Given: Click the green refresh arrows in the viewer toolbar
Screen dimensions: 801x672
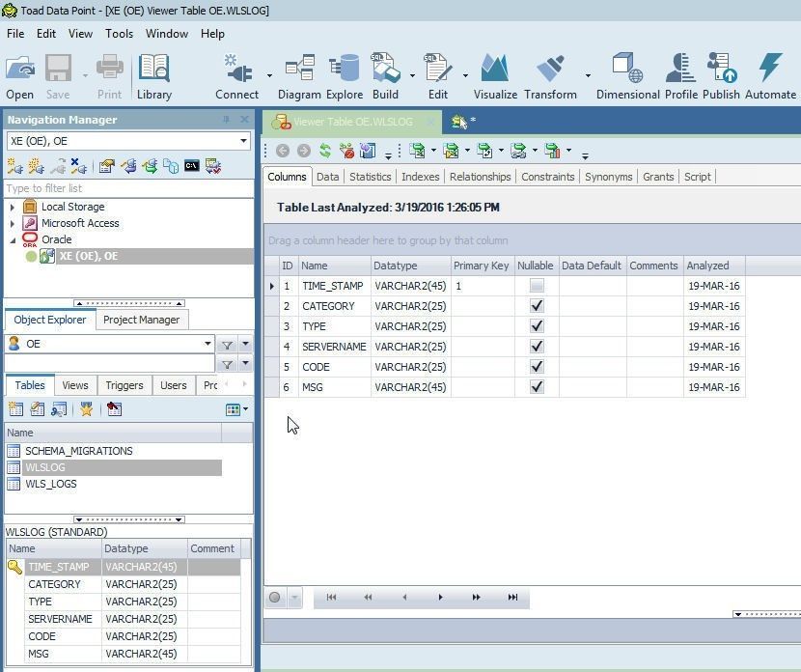Looking at the screenshot, I should point(325,151).
